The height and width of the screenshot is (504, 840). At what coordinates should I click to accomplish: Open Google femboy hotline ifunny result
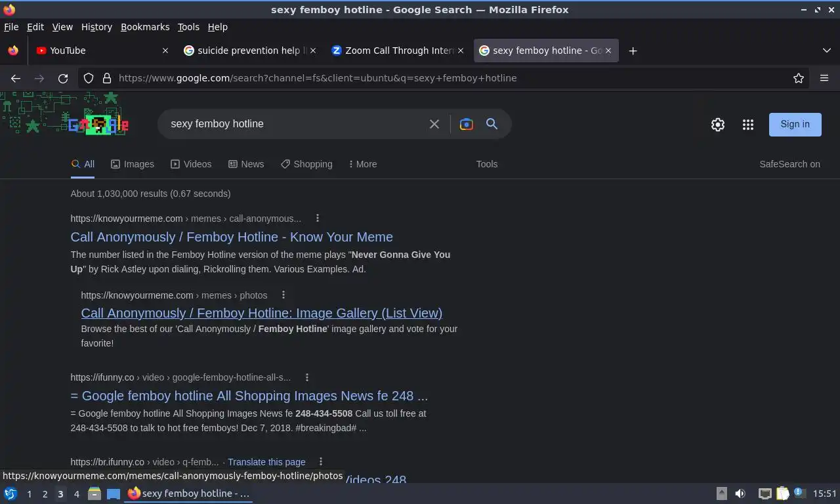pyautogui.click(x=249, y=396)
